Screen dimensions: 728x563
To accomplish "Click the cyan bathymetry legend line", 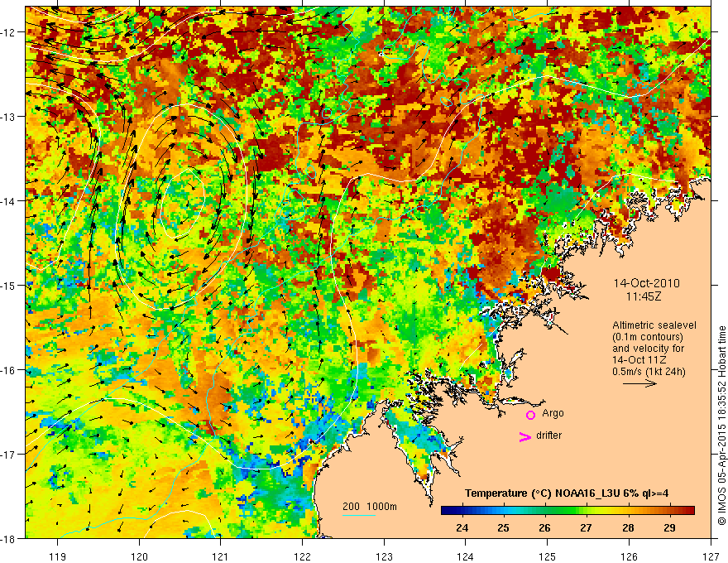I will (359, 515).
